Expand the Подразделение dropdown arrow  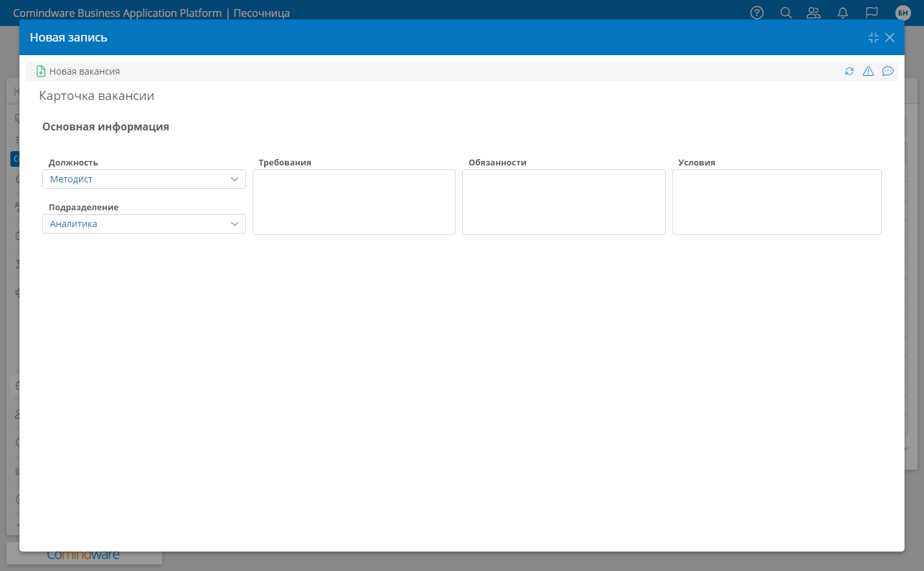(x=235, y=224)
